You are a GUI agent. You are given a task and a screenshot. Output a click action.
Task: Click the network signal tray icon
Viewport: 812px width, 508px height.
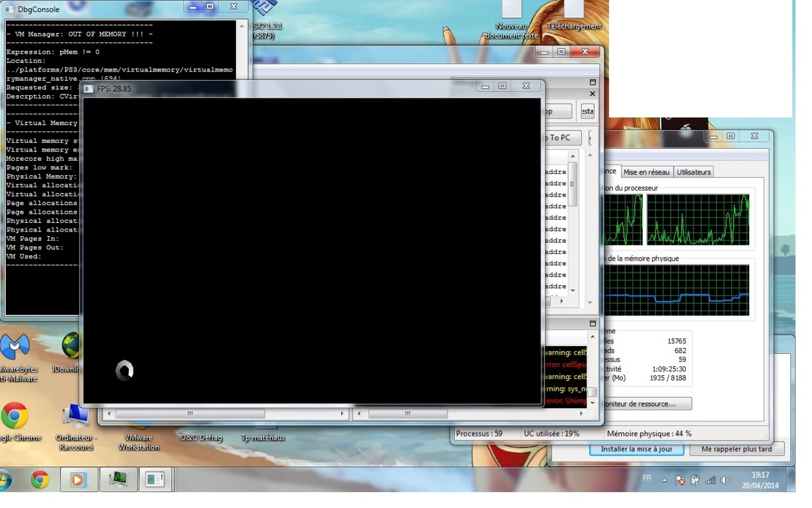(x=711, y=480)
